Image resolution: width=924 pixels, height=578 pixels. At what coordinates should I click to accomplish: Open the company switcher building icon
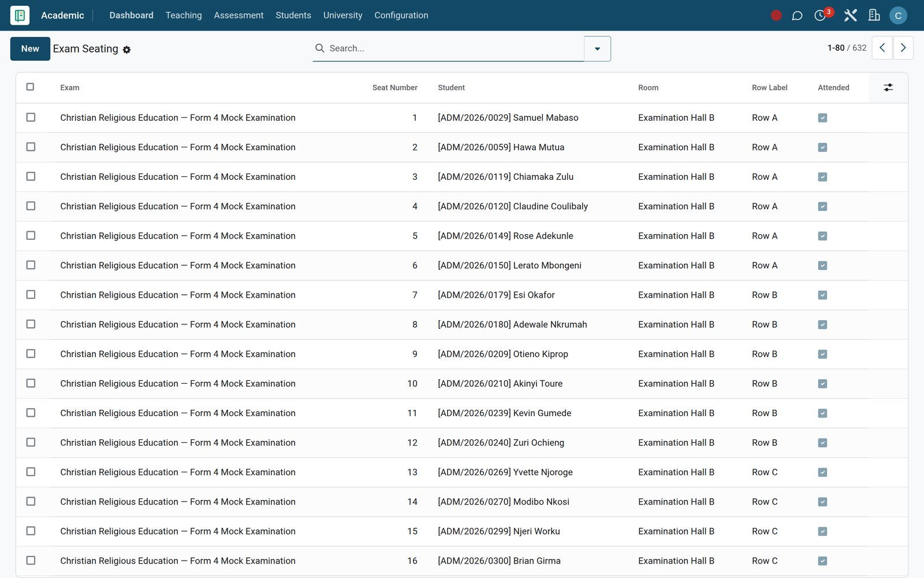[874, 16]
